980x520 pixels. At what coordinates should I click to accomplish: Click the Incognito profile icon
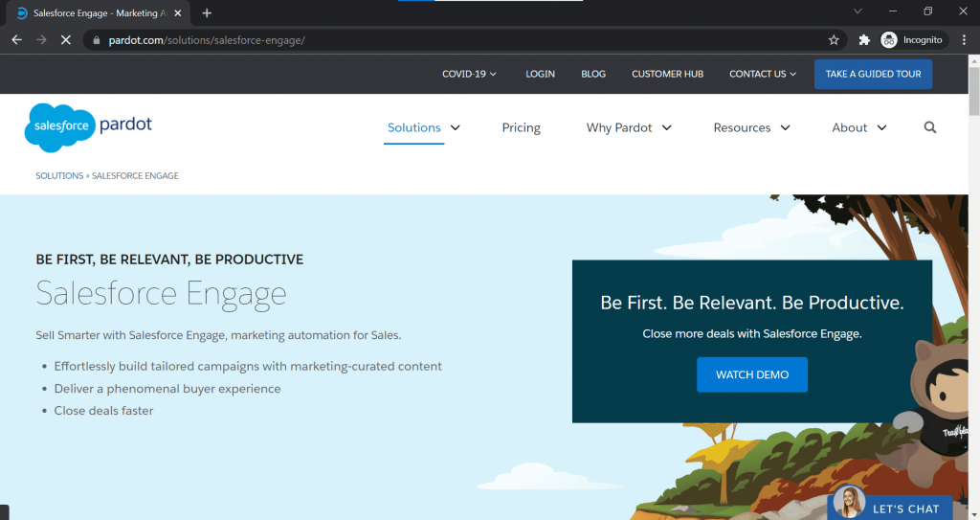point(889,40)
